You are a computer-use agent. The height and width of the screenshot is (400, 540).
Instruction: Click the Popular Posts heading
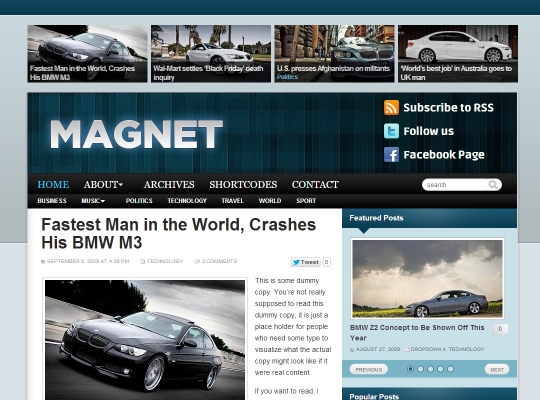[x=374, y=397]
